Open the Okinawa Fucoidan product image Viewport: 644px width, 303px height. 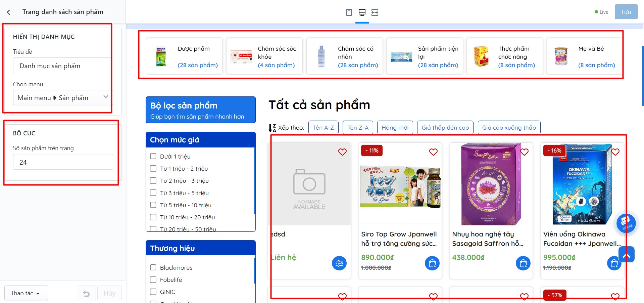[582, 184]
